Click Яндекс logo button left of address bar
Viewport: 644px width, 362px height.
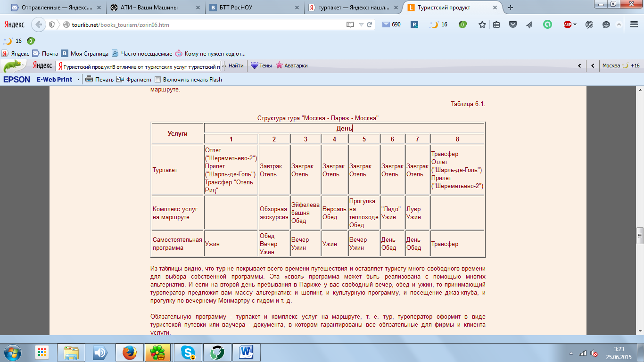coord(15,25)
